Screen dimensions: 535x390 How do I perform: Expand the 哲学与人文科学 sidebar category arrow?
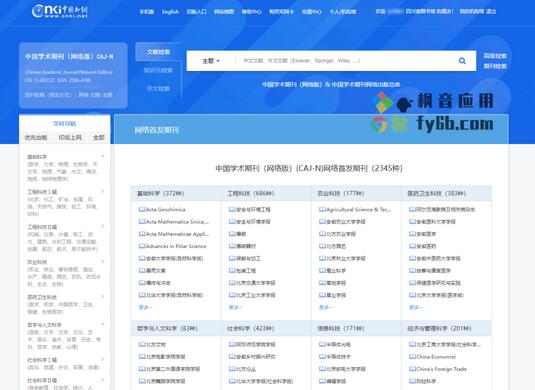coord(102,324)
